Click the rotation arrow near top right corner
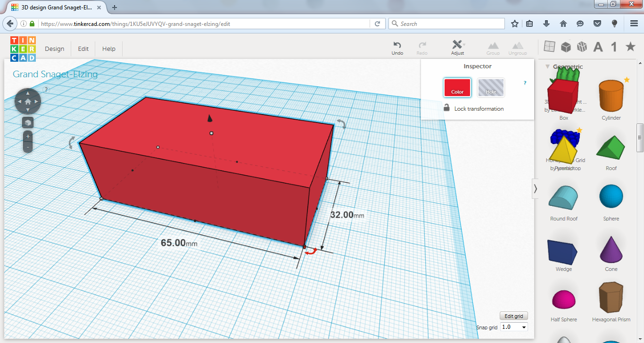The height and width of the screenshot is (343, 644). (x=342, y=124)
